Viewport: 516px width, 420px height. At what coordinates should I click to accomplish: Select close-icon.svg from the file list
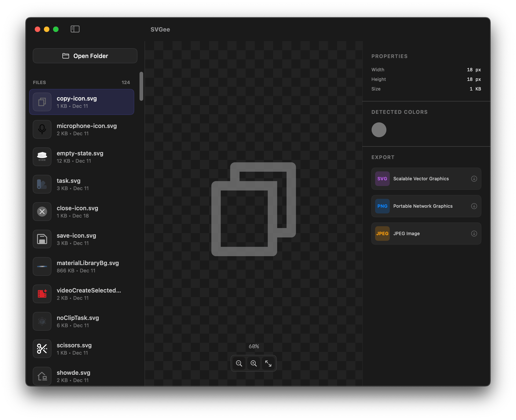82,211
